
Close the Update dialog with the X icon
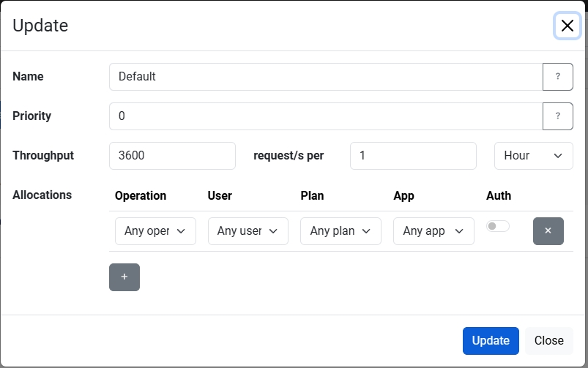[567, 26]
